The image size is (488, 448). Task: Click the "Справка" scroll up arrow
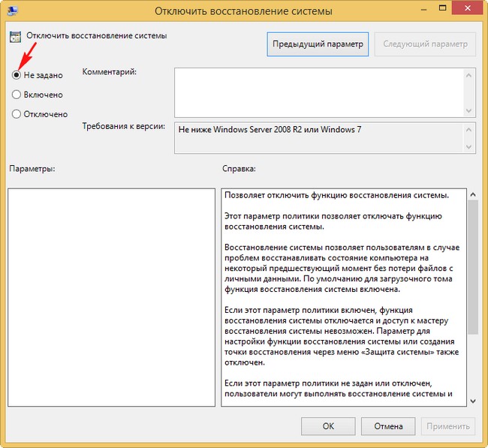click(471, 194)
